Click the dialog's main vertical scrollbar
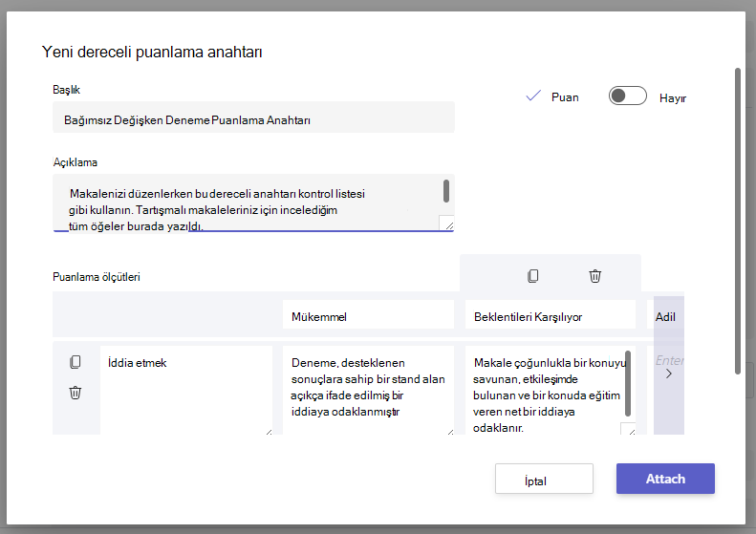 pos(738,221)
